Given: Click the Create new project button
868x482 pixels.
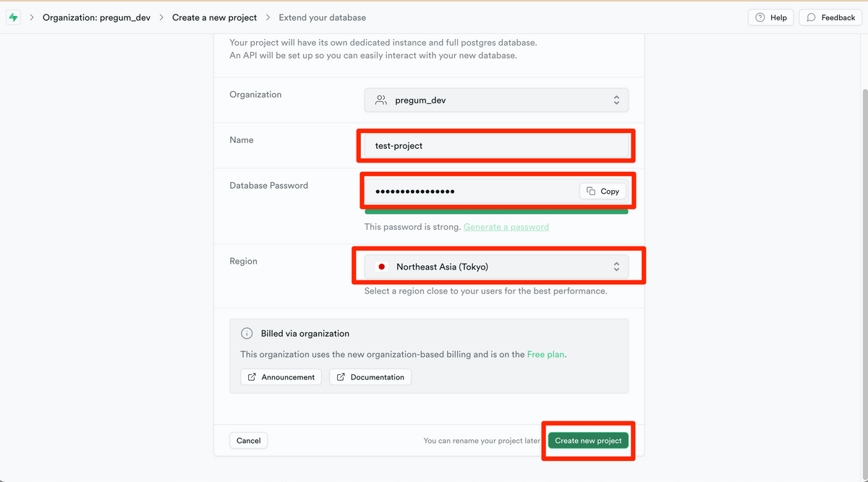Looking at the screenshot, I should point(588,441).
